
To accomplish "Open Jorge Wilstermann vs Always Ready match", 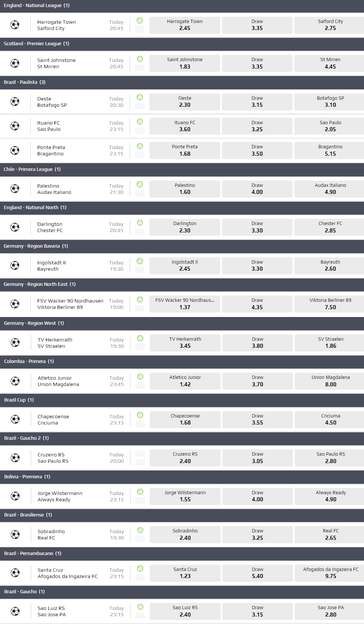I will pos(60,496).
